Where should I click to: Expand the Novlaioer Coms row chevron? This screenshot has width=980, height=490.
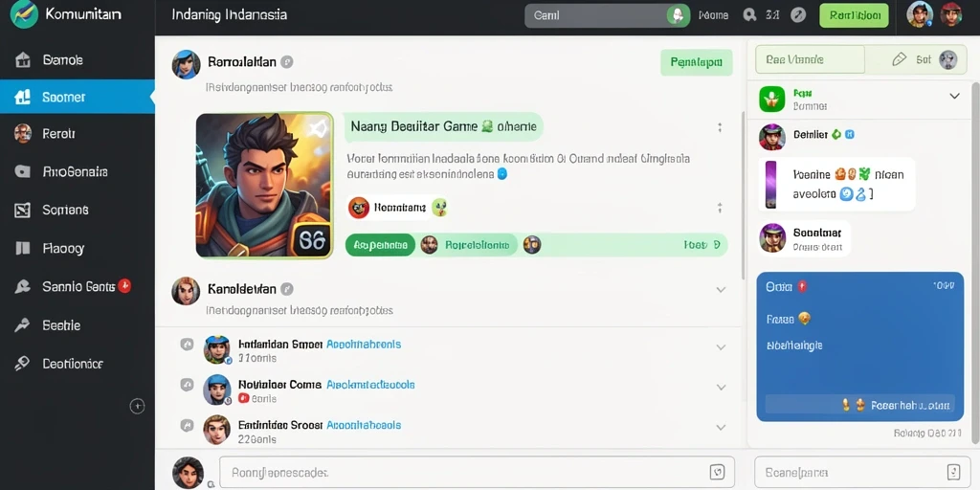coord(721,388)
